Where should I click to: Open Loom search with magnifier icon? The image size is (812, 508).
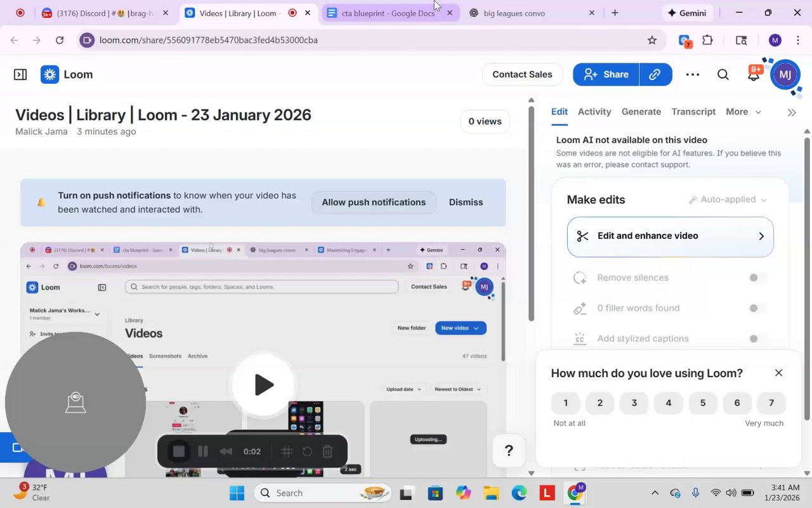(x=723, y=74)
